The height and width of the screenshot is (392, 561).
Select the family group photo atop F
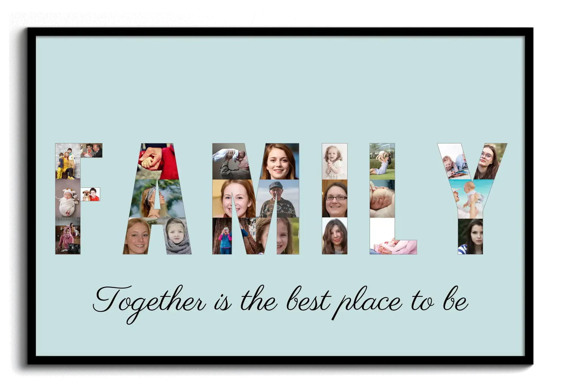coord(68,162)
